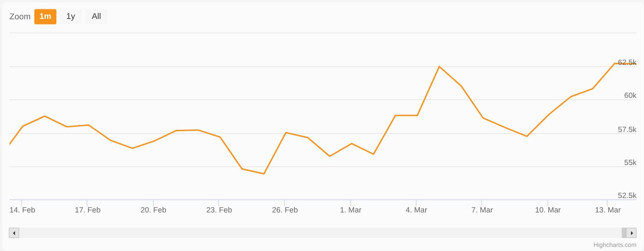Open the Highcharts.com credit link
Screen dimensions: 644x251
tap(615, 245)
